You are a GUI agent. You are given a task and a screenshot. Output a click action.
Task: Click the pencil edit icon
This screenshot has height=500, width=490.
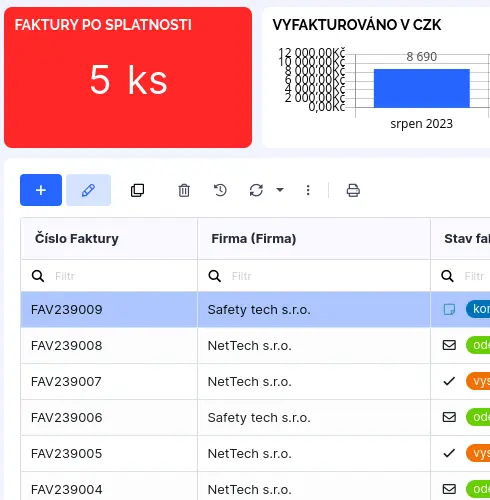[x=88, y=190]
